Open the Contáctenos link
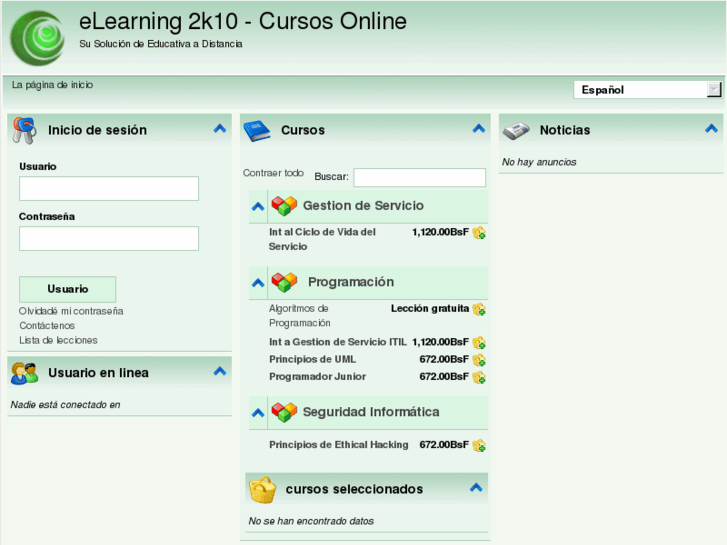This screenshot has height=545, width=727. pyautogui.click(x=47, y=326)
